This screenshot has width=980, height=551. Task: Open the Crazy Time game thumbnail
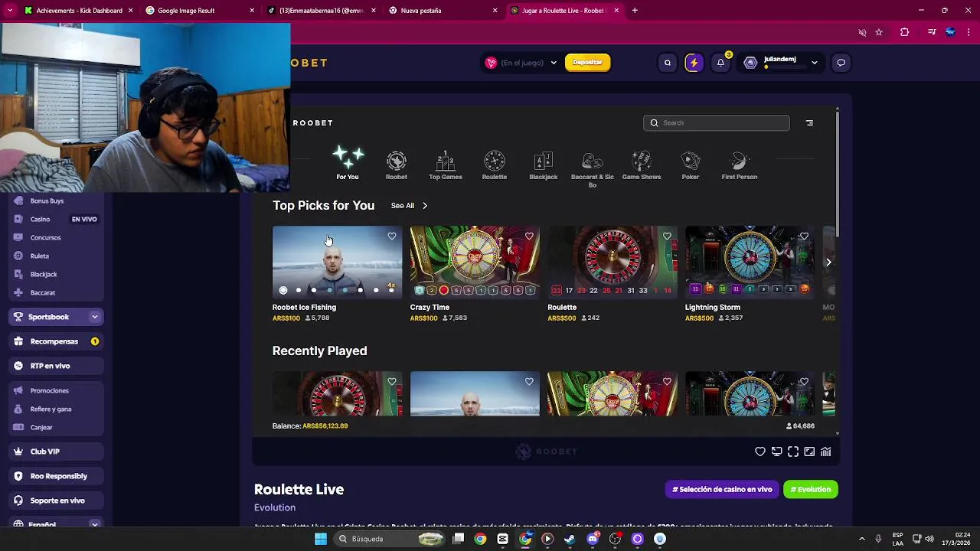(x=475, y=262)
